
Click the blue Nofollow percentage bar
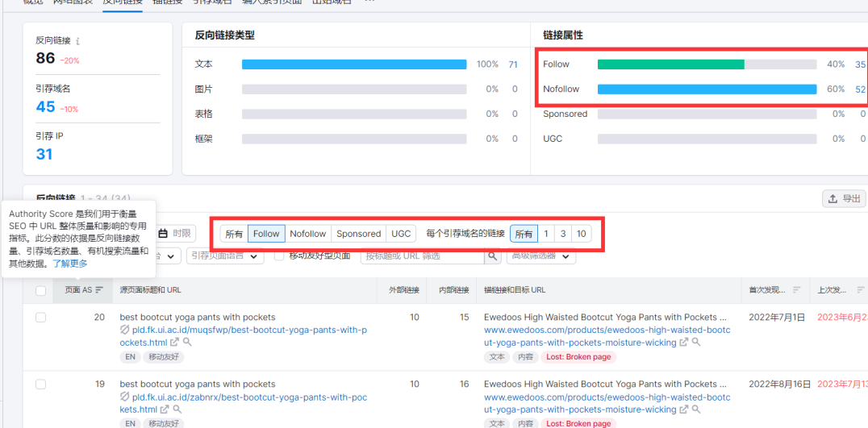point(707,89)
